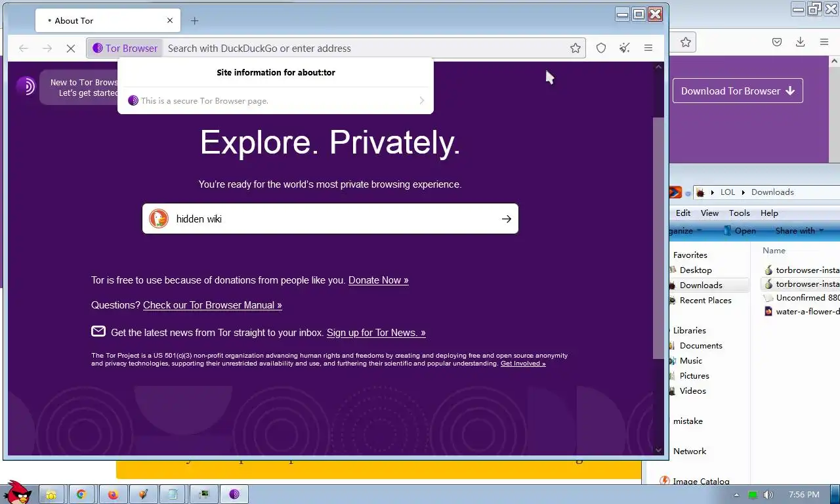Open the Check our Tor Browser Manual link

[x=213, y=305]
